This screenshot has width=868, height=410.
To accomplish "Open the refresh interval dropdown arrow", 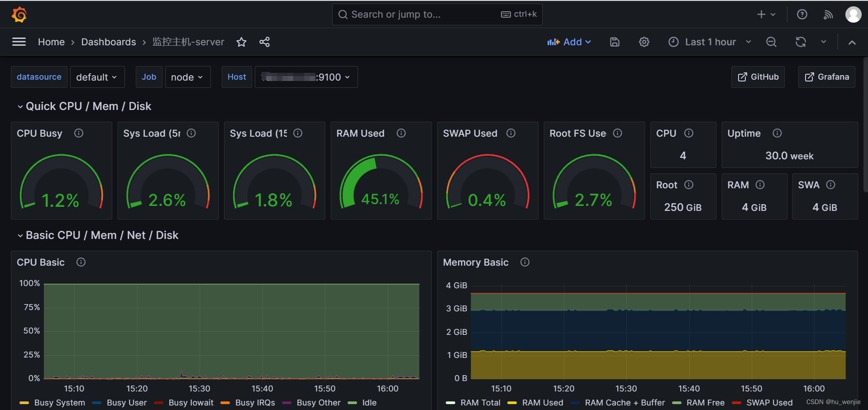I will click(x=824, y=42).
